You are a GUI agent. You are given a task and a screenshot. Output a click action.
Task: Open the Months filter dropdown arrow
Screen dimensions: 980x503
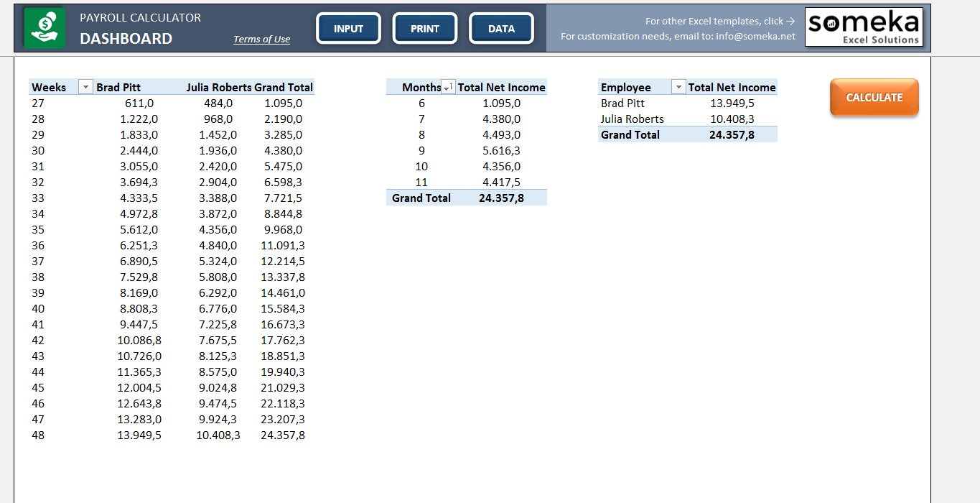448,87
